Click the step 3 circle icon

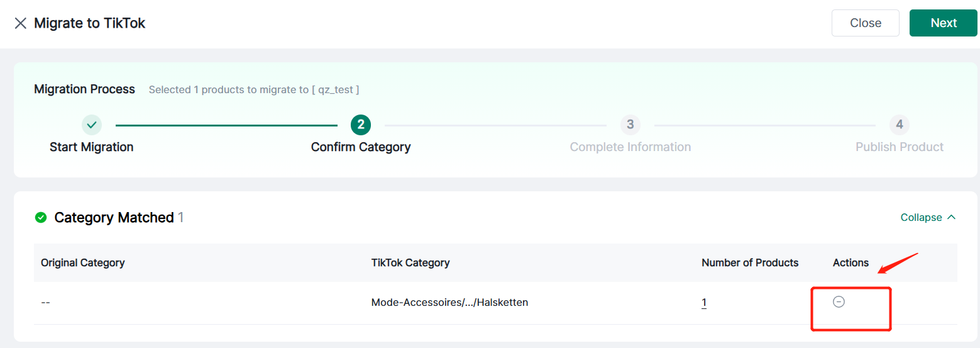point(630,125)
